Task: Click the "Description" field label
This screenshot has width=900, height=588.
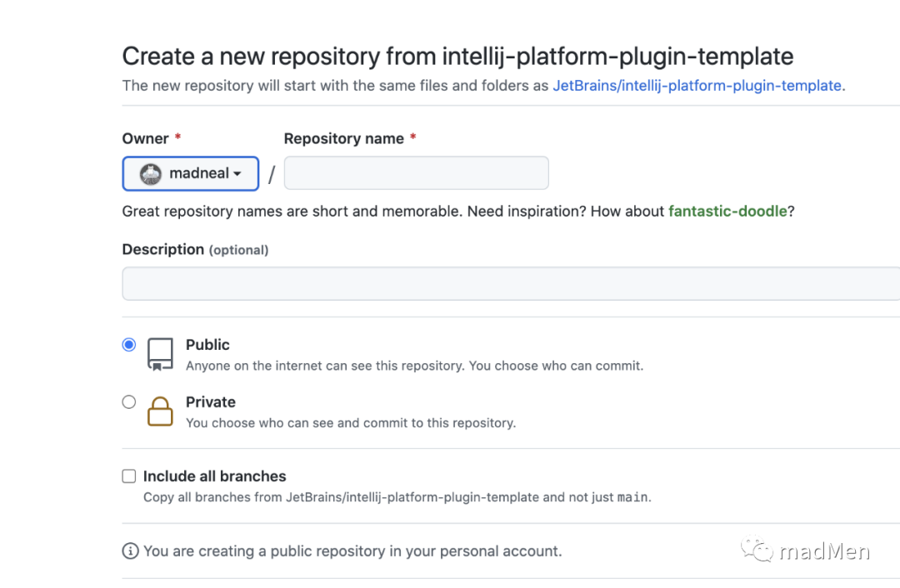Action: pyautogui.click(x=163, y=250)
